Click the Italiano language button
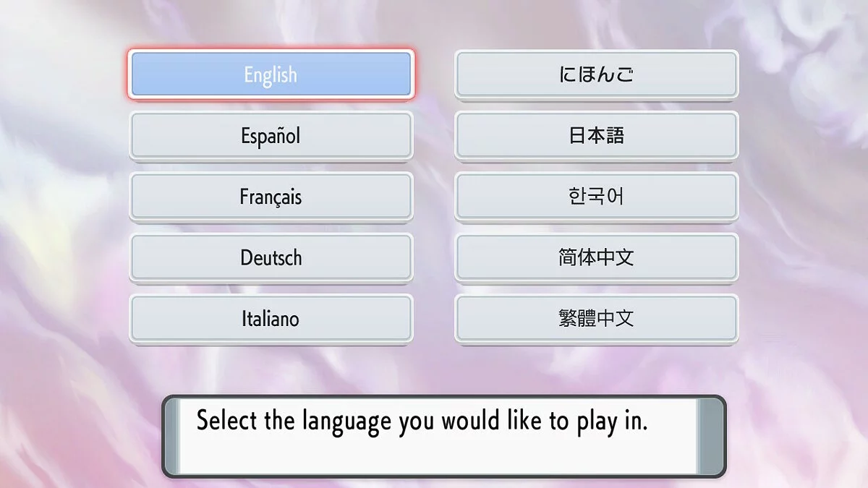The width and height of the screenshot is (868, 488). 271,319
